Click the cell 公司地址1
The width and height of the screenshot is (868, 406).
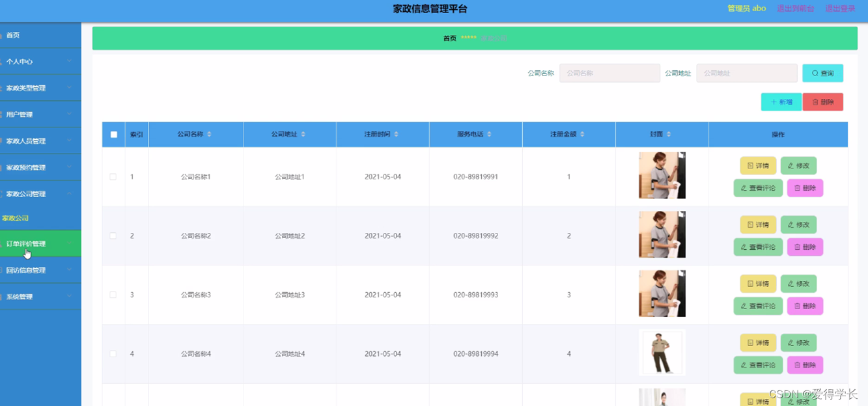tap(290, 177)
